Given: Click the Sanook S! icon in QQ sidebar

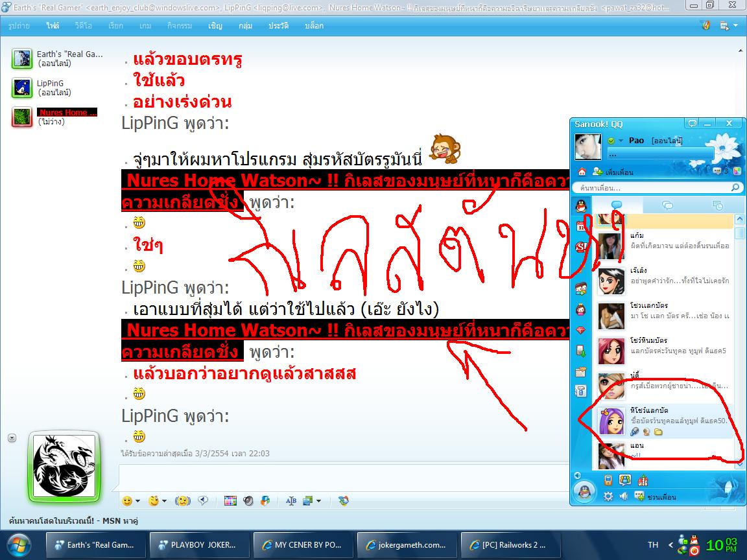Looking at the screenshot, I should (581, 247).
